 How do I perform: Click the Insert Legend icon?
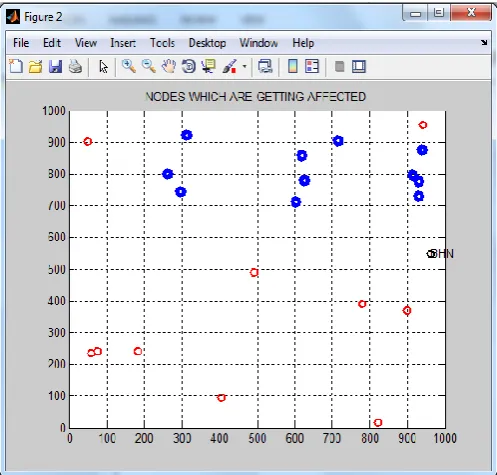(312, 66)
